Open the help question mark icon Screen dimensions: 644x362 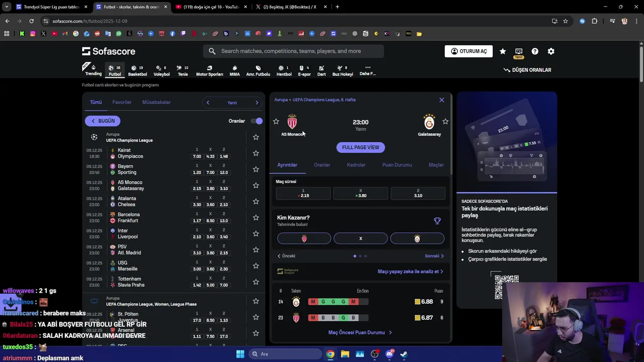point(535,51)
